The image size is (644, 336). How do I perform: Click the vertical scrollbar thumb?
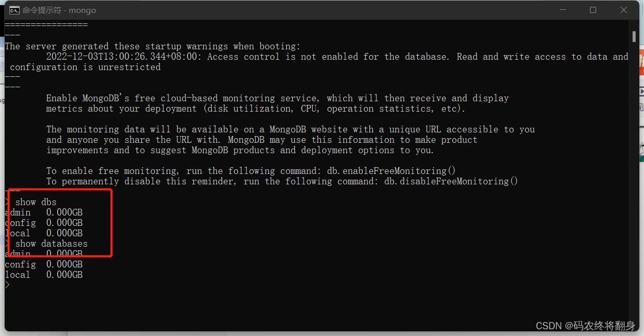click(634, 36)
